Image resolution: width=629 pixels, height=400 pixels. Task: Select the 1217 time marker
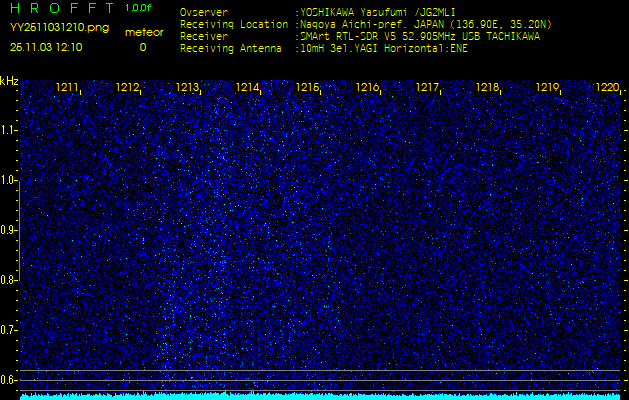click(427, 88)
